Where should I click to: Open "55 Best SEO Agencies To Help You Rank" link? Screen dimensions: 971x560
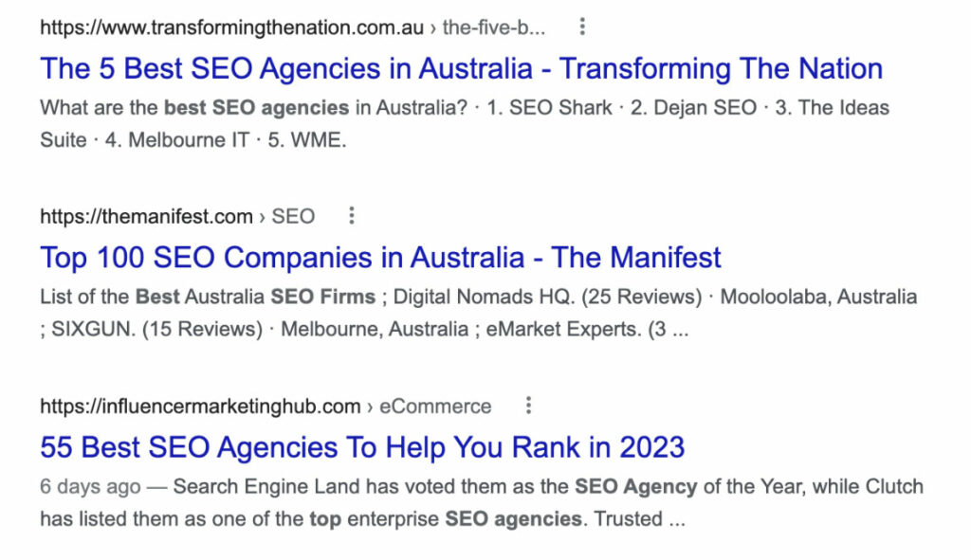[x=362, y=447]
